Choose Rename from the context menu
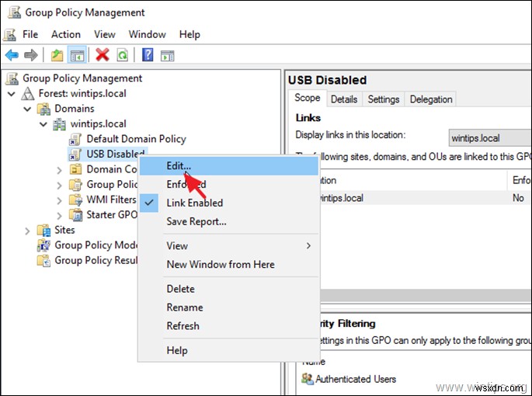The height and width of the screenshot is (396, 532). click(x=229, y=307)
